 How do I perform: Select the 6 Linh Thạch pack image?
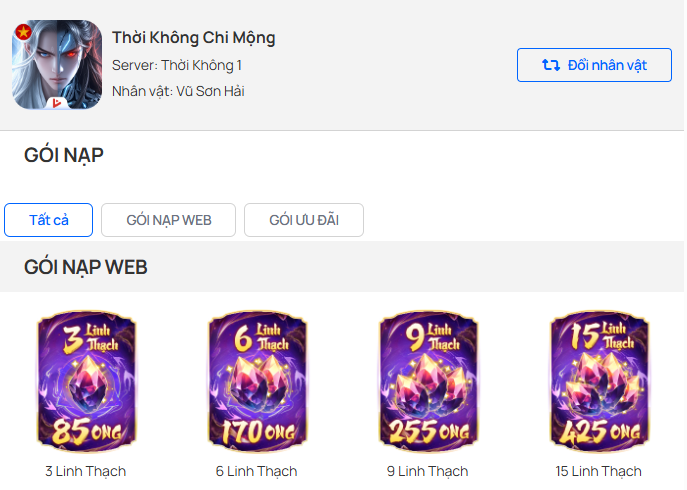(x=258, y=381)
